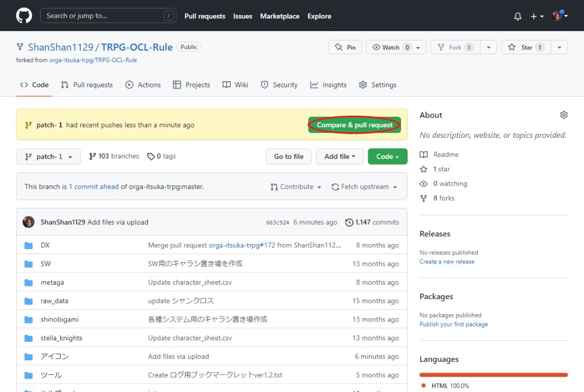Focus the Search or jump to field

(108, 16)
